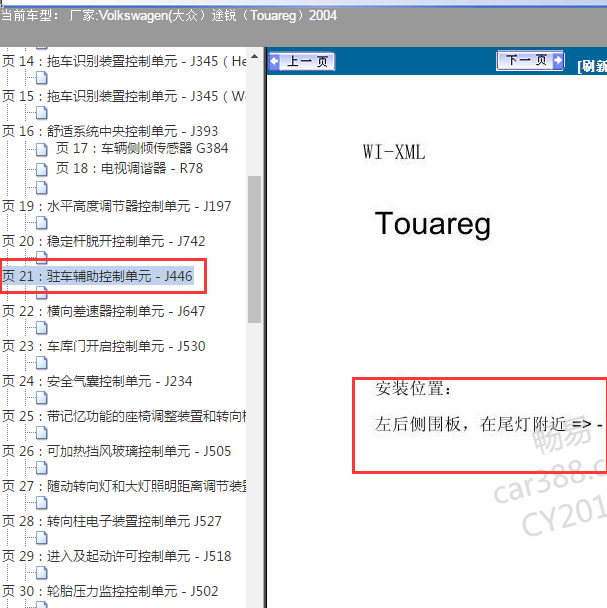The width and height of the screenshot is (607, 608).
Task: Click the WI-XML text in document
Action: 394,152
